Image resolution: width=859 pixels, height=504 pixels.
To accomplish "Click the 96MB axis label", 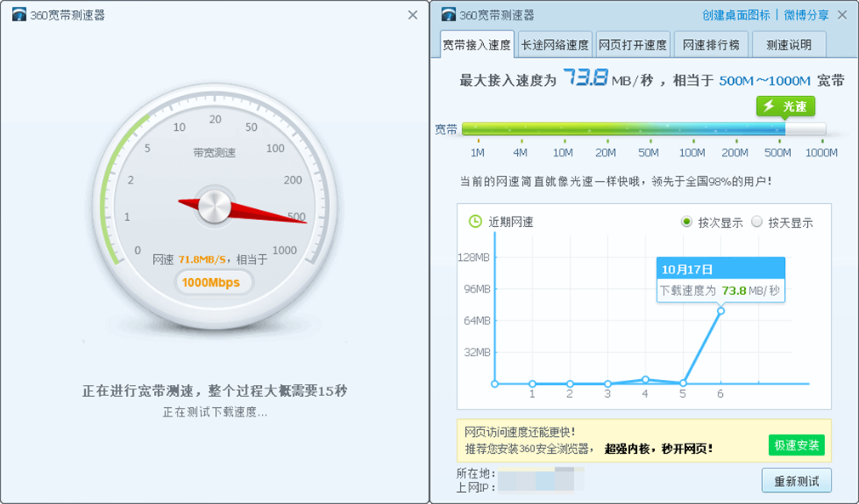I will point(477,289).
